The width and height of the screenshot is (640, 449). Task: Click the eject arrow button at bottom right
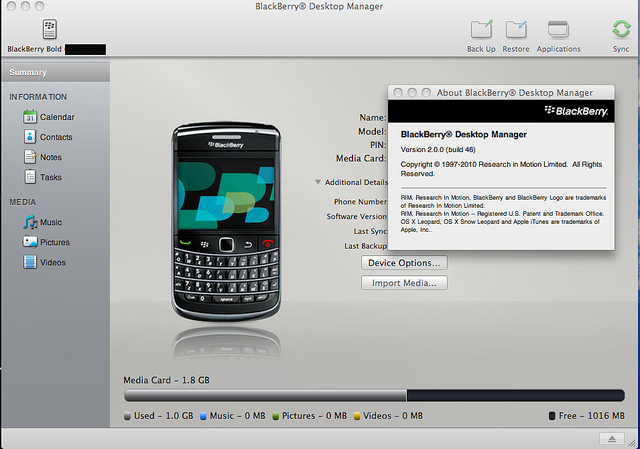click(x=612, y=439)
